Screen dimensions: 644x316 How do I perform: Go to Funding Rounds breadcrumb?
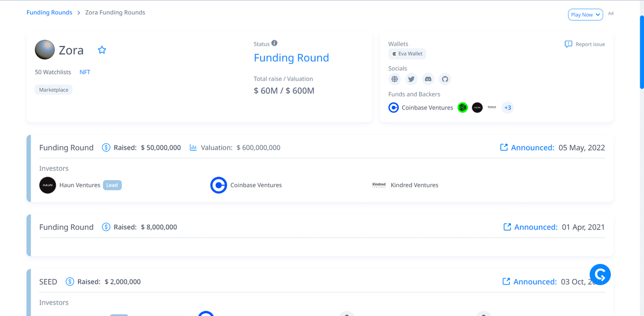coord(49,12)
